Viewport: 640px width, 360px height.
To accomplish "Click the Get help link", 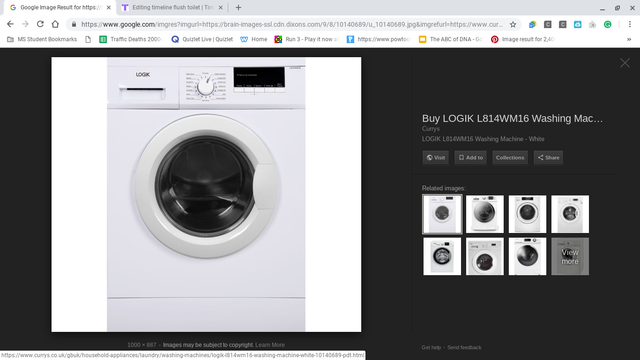I will (431, 347).
